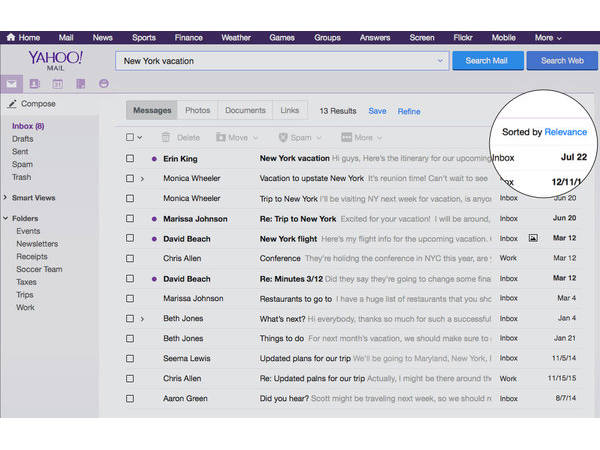Click unread dot beside Marissa Johnson Re: Trip
Screen dimensions: 600x450
154,219
